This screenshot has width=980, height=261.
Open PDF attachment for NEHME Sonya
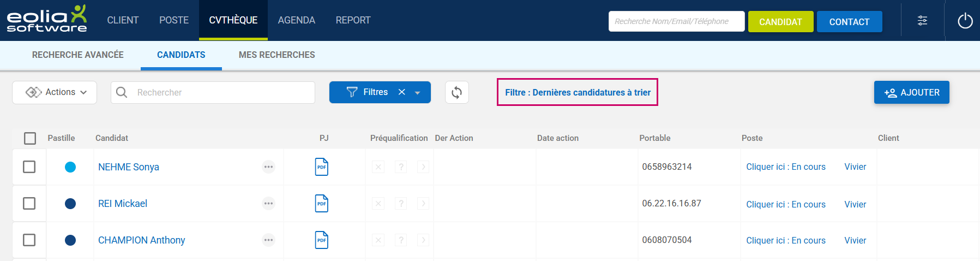(x=322, y=167)
